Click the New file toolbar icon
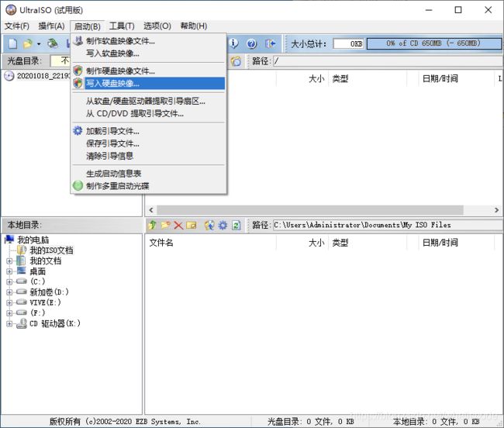Image resolution: width=504 pixels, height=428 pixels. tap(12, 43)
